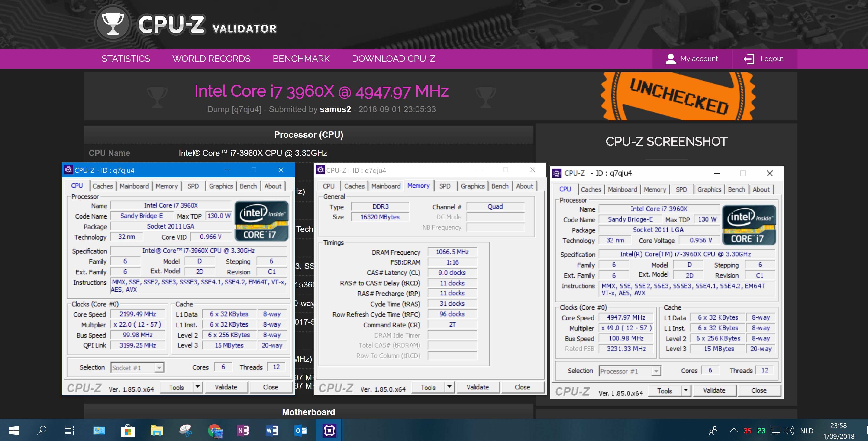Click the UNCHECKED validation stamp

click(x=678, y=96)
